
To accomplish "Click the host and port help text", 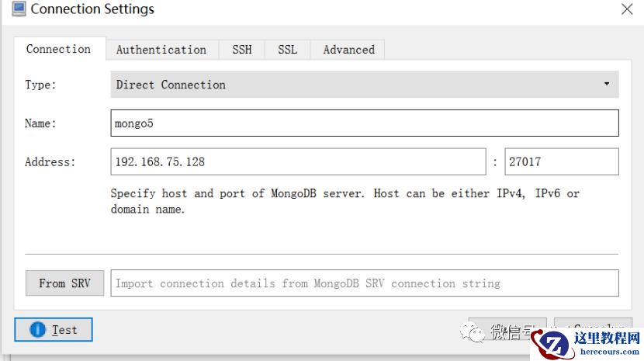I will (345, 201).
